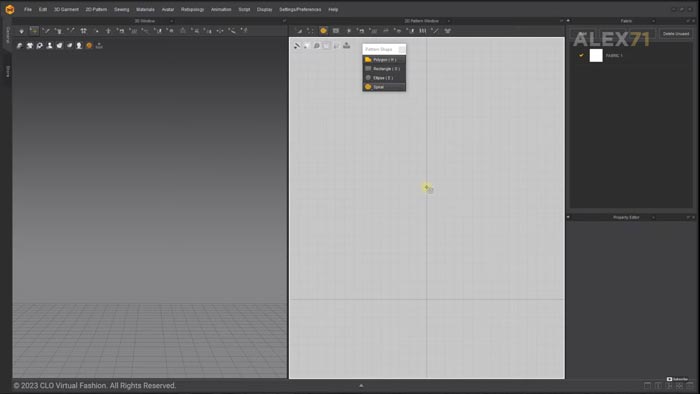
Task: Click the three vertical bars icon in 2D toolbar
Action: (422, 31)
